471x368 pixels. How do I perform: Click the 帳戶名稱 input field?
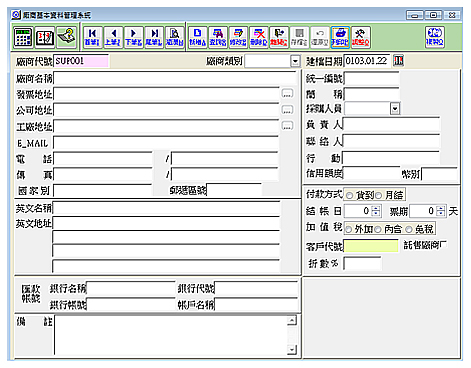[x=256, y=304]
